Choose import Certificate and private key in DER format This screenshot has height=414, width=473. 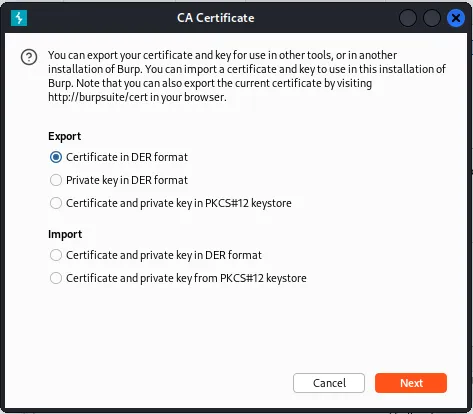point(56,255)
